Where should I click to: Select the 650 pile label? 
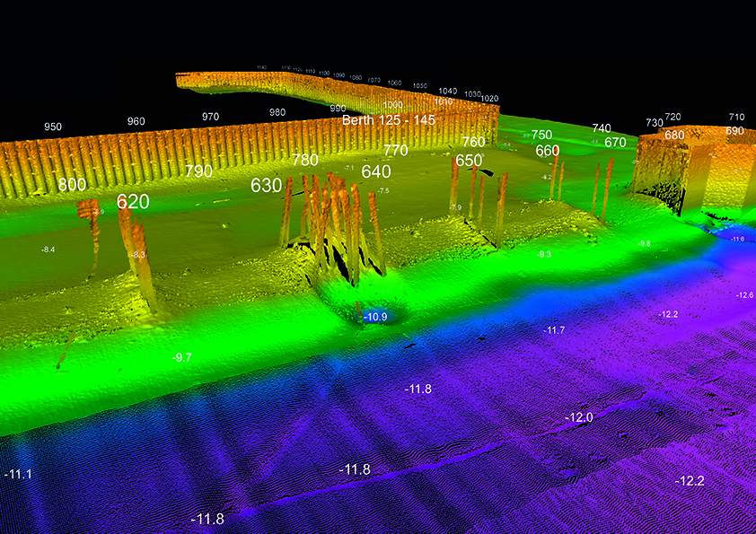tap(468, 160)
